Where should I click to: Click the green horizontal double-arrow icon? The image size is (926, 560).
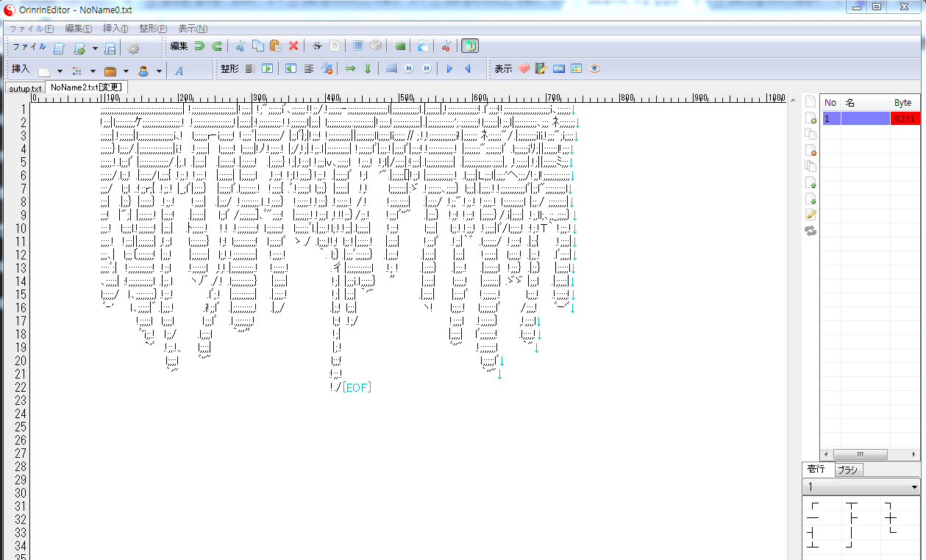pos(350,69)
